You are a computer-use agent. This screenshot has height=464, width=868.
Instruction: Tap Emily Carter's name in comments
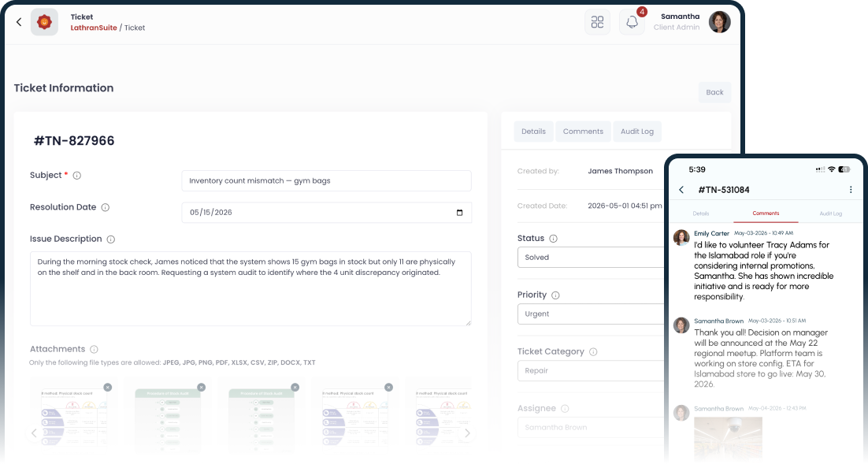point(711,234)
